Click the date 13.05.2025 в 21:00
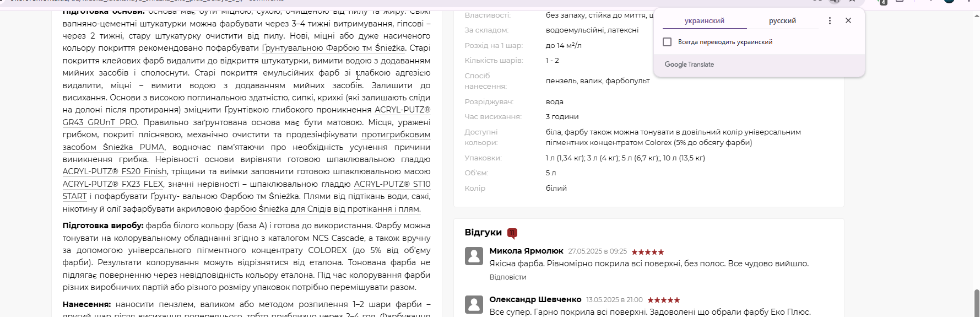980x317 pixels. tap(614, 300)
